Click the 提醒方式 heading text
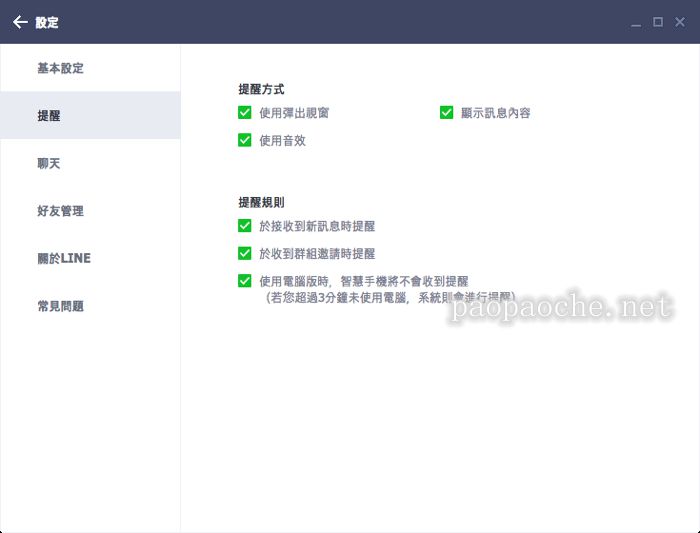This screenshot has width=700, height=533. 261,89
